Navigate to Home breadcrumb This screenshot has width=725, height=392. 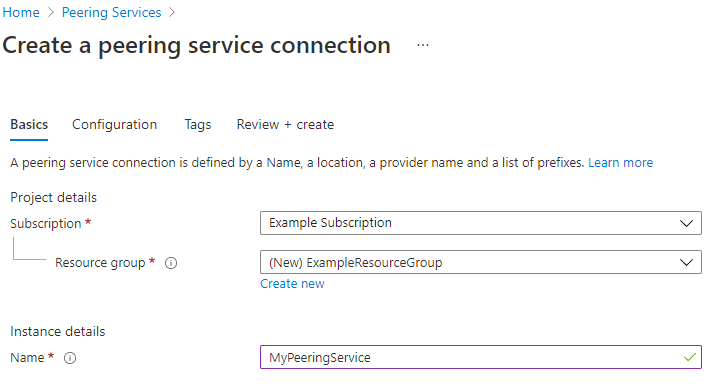[x=21, y=12]
